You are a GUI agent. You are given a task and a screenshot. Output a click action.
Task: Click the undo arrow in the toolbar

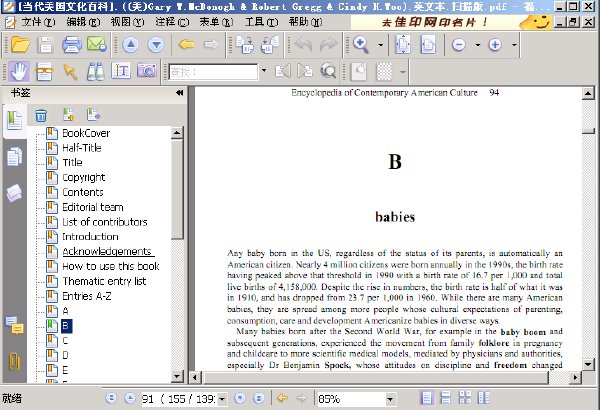[x=303, y=45]
